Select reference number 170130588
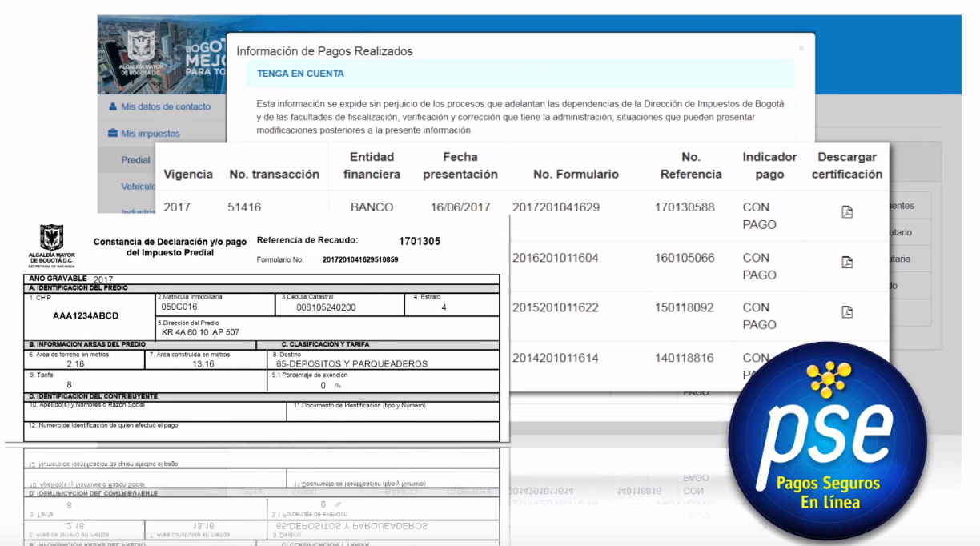Viewport: 980px width, 546px height. (685, 207)
